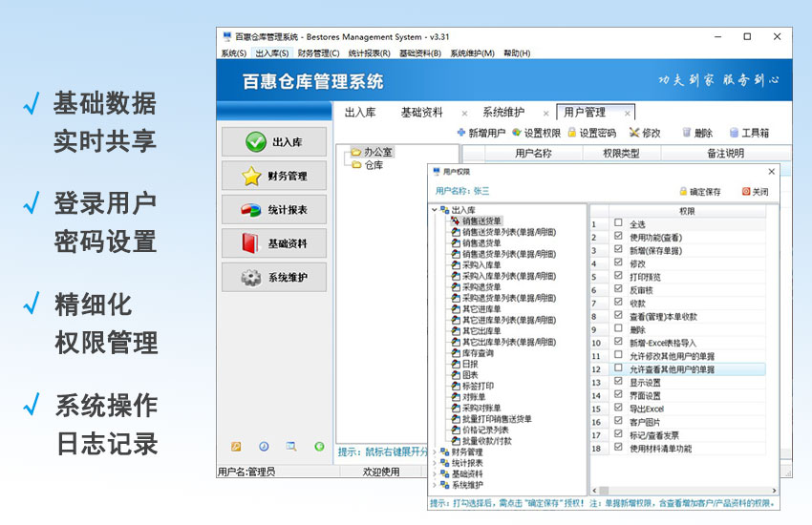Check the 允许修改其他用户的单据 checkbox

(618, 354)
